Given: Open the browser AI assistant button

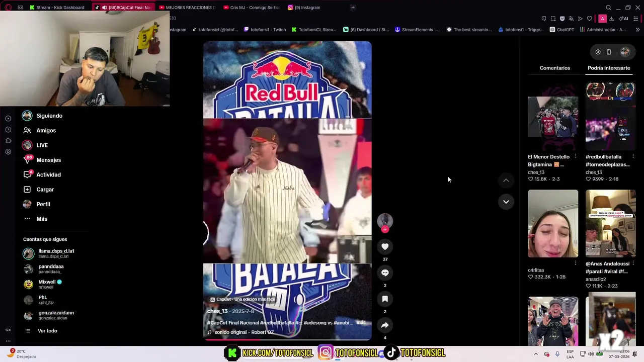Looking at the screenshot, I should (623, 19).
